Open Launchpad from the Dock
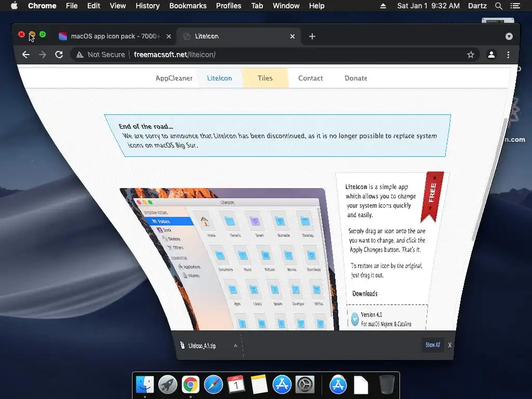This screenshot has width=532, height=399. coord(168,385)
